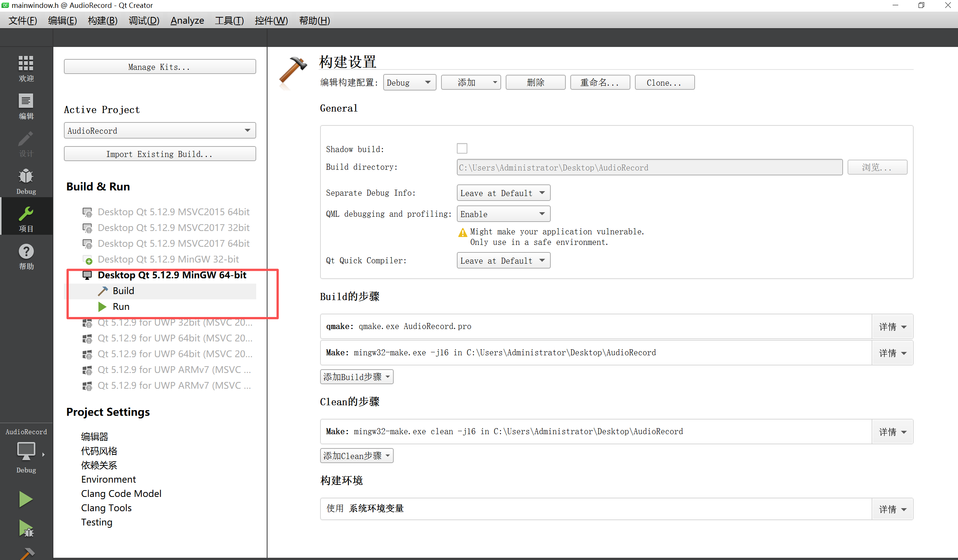The width and height of the screenshot is (958, 560).
Task: Open Clang Tools settings
Action: (x=106, y=508)
